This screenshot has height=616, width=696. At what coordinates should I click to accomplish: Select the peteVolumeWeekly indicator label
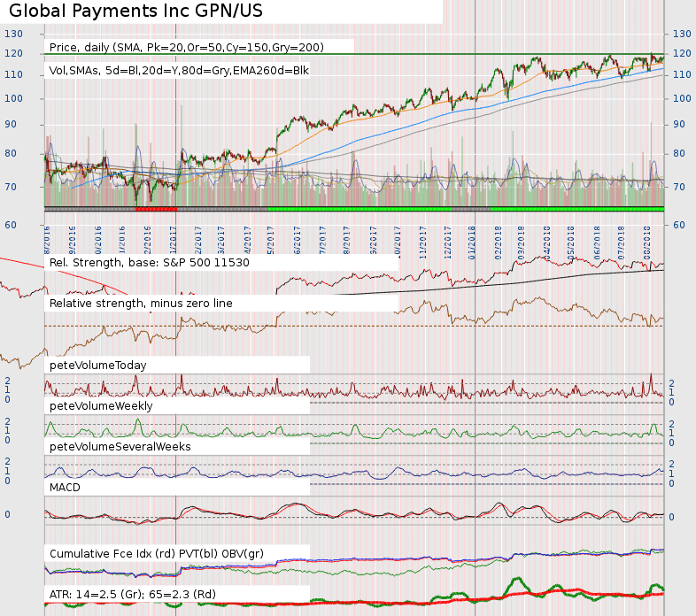(x=101, y=406)
